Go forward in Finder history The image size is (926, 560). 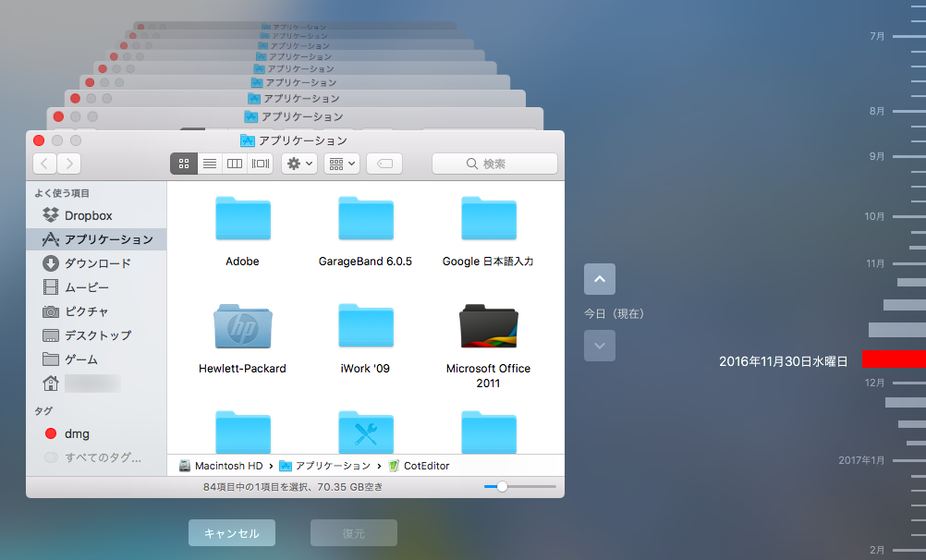69,164
